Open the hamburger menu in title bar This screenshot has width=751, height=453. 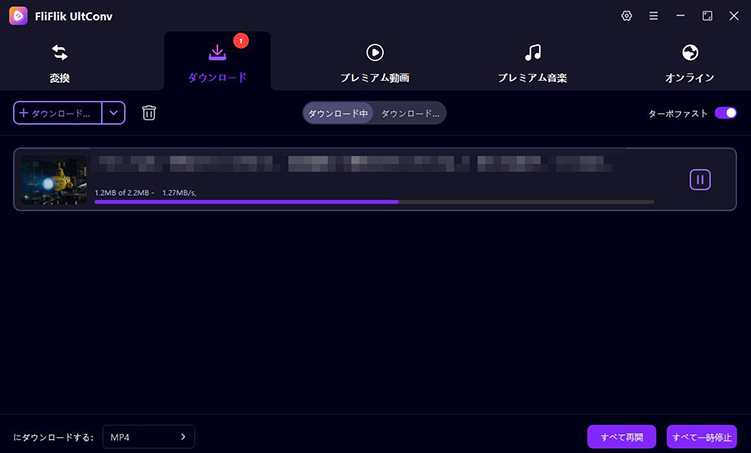653,16
